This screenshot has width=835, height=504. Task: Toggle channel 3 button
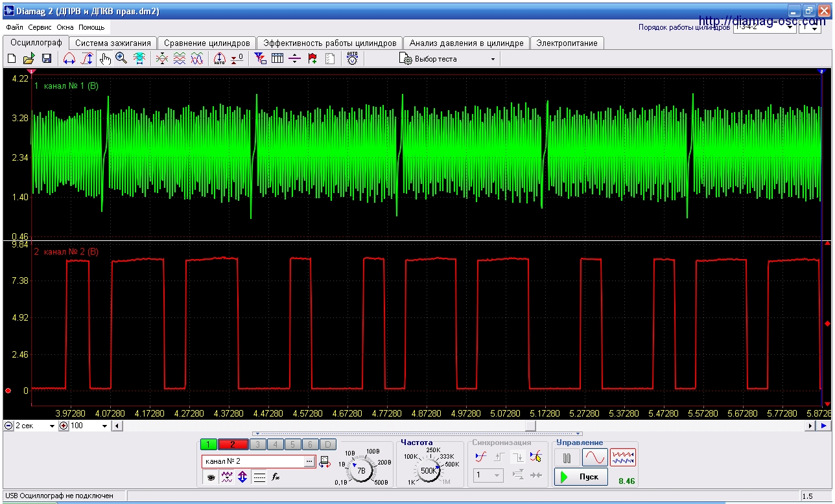(x=257, y=444)
